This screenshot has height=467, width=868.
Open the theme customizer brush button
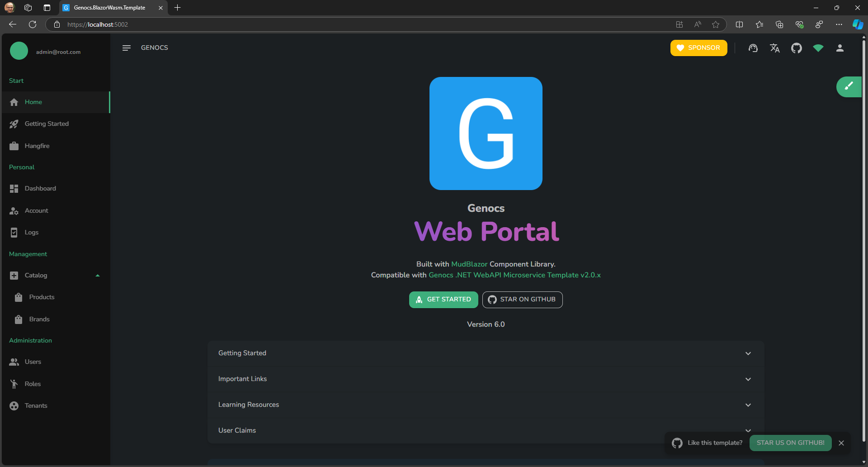click(x=849, y=86)
